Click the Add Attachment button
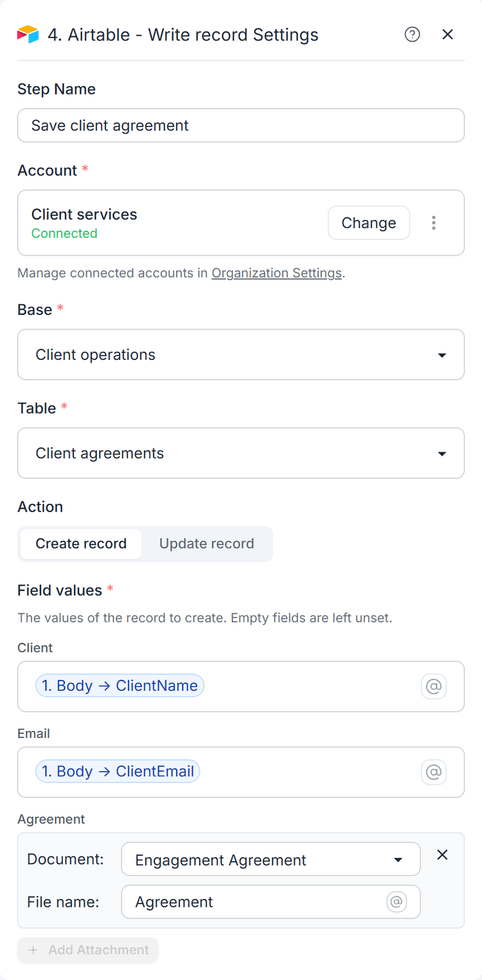This screenshot has height=980, width=482. [x=88, y=950]
